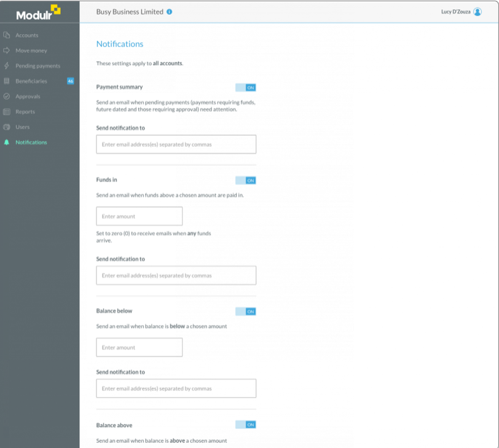This screenshot has width=499, height=448.
Task: Click the Approvals checkmark icon
Action: coord(7,96)
